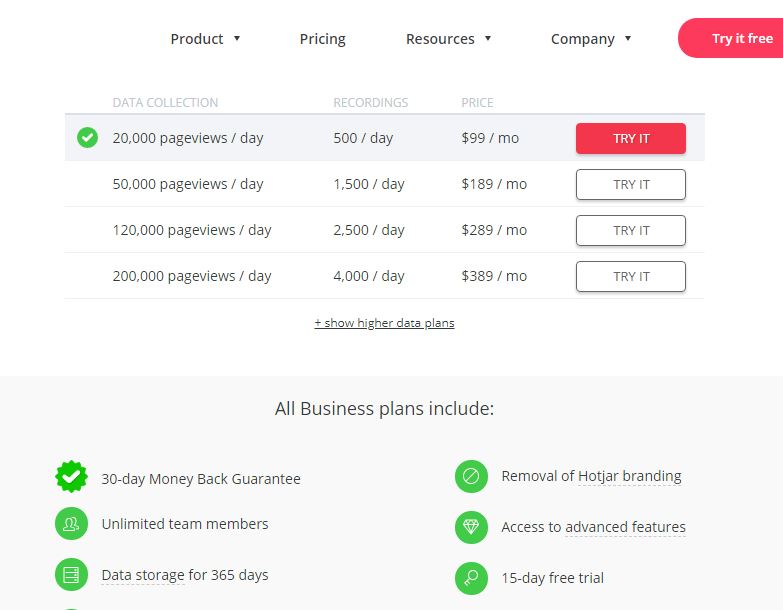Choose the 200,000 pageviews / day plan row
This screenshot has width=783, height=610.
(x=385, y=276)
